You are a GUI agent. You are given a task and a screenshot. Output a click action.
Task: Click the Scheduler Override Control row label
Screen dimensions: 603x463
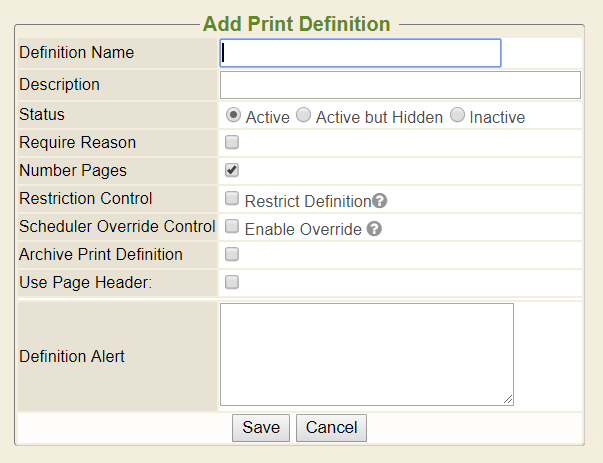point(117,226)
